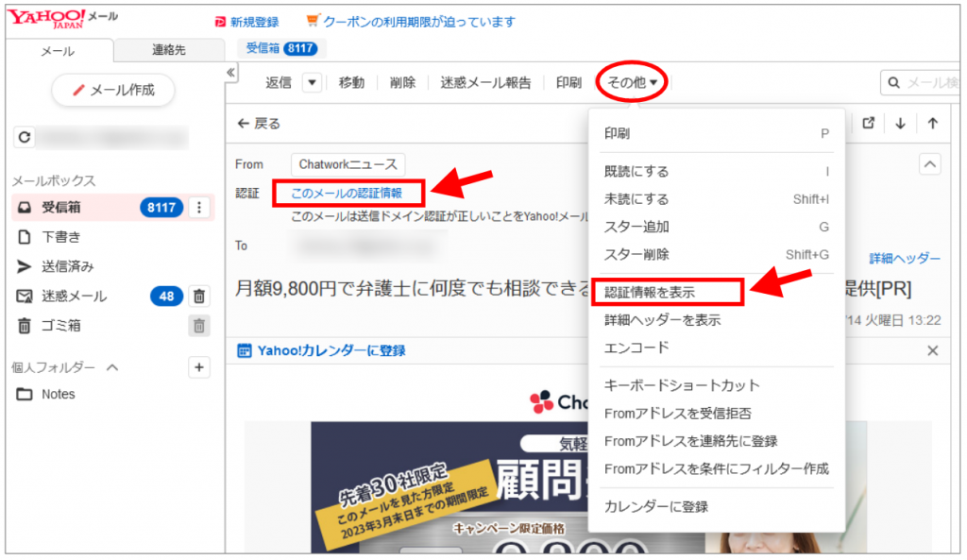Open inbox options three-dot menu

pos(199,208)
